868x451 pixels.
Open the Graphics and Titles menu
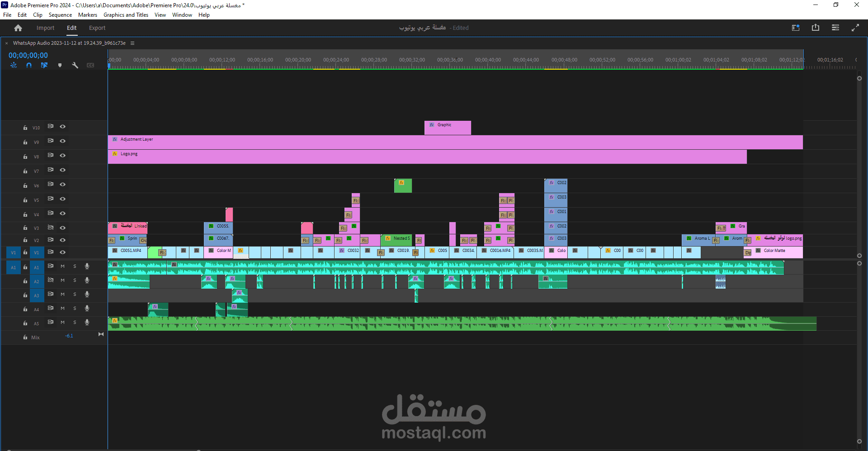point(126,15)
